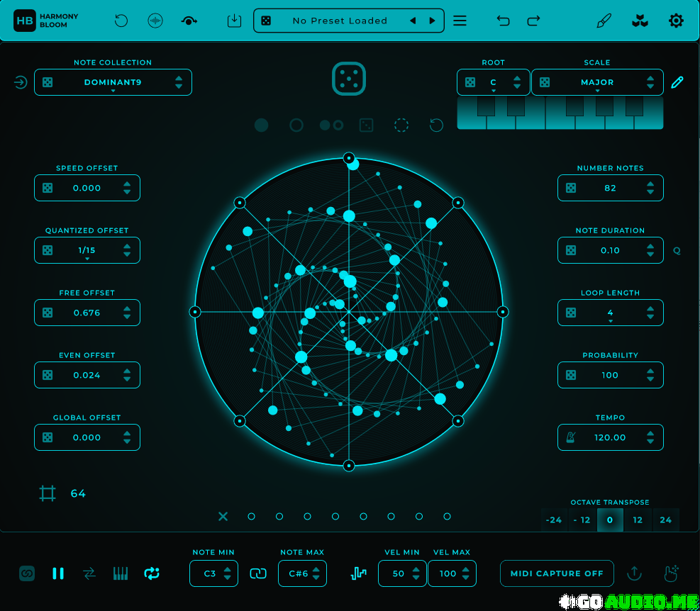The height and width of the screenshot is (611, 700).
Task: Toggle the loop repeat icon
Action: pos(152,573)
